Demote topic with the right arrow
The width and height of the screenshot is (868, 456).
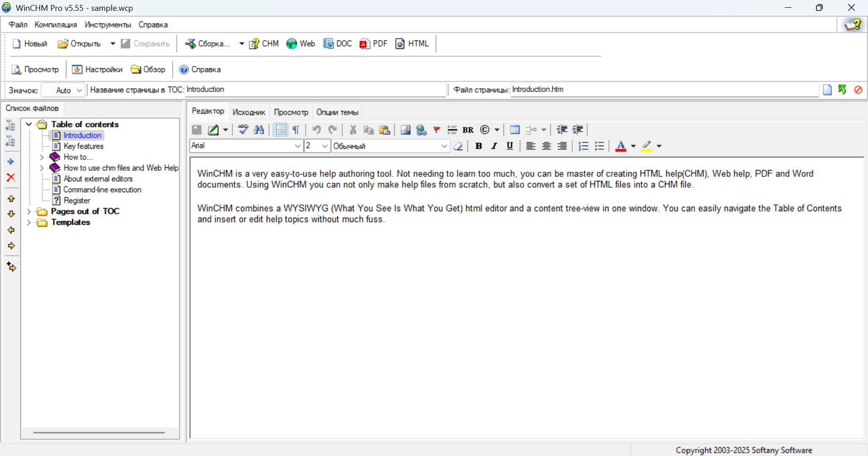click(11, 246)
